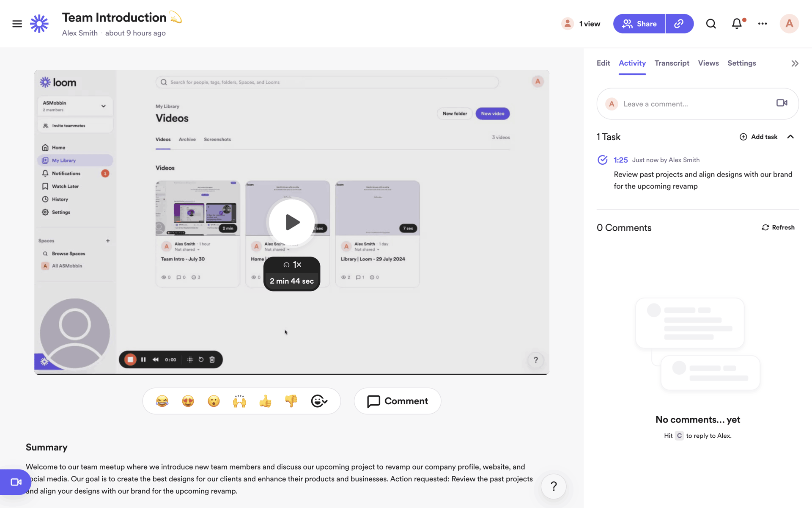This screenshot has height=508, width=812.
Task: Click the Team Introduction title
Action: [x=114, y=17]
